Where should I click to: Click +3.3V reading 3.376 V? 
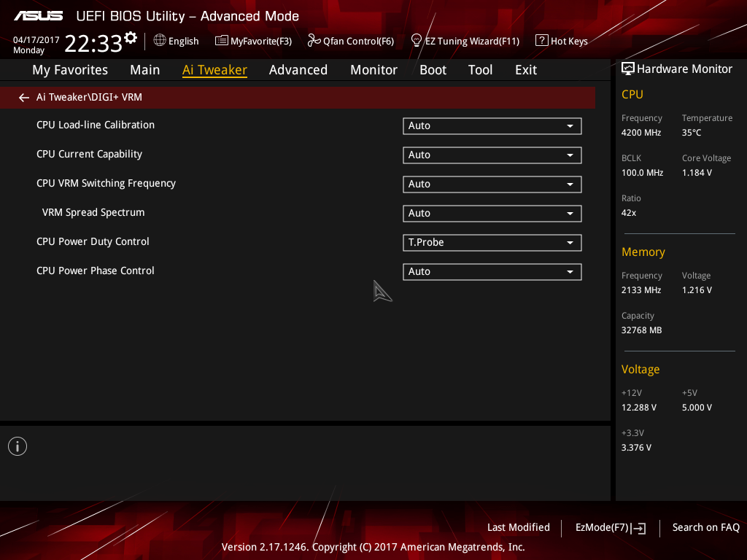point(636,448)
